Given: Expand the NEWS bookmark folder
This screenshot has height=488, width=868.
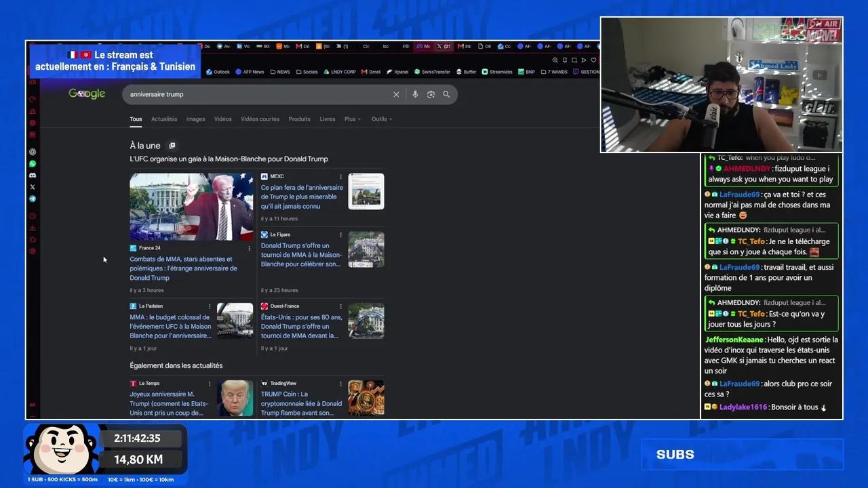Looking at the screenshot, I should click(280, 72).
